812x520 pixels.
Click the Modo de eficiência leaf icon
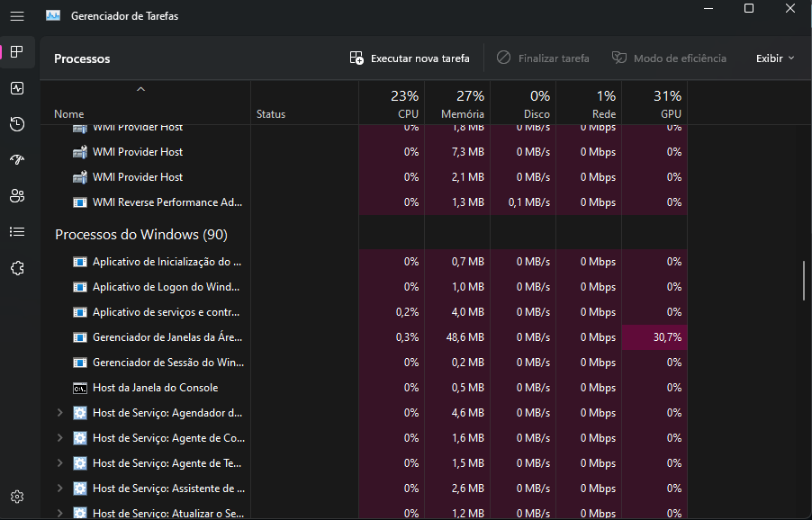pyautogui.click(x=619, y=58)
